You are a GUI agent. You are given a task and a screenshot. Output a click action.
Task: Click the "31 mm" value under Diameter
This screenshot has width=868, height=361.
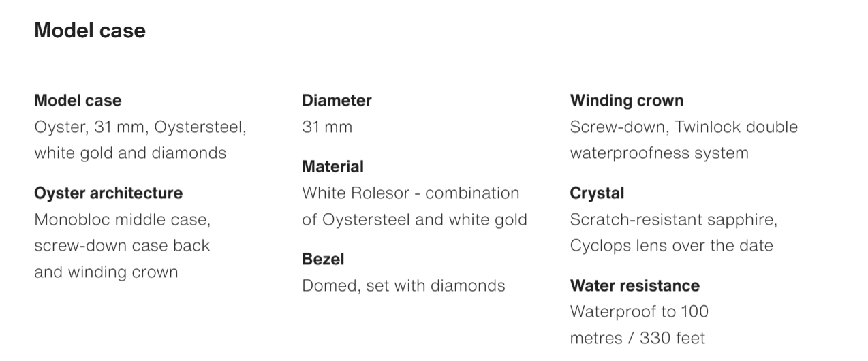tap(327, 127)
